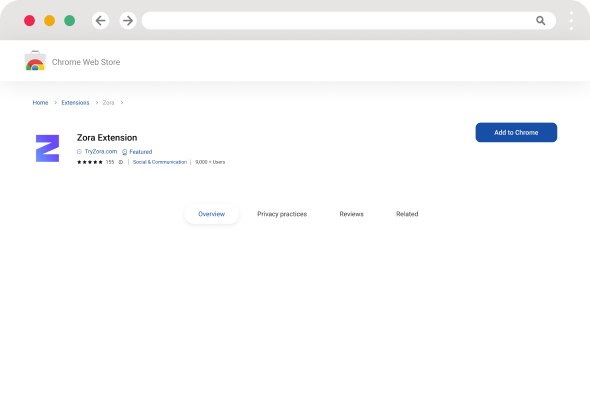This screenshot has height=419, width=590.
Task: Click the Zora breadcrumb item
Action: [x=108, y=103]
